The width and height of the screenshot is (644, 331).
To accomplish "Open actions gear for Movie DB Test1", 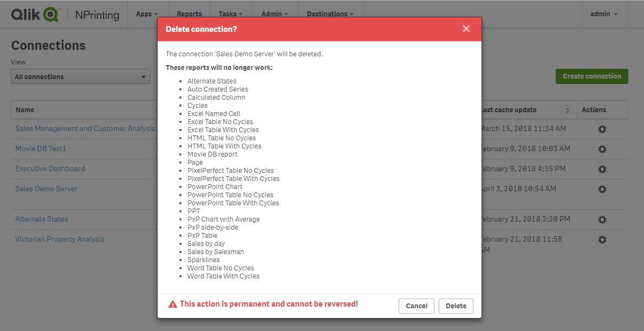I will pyautogui.click(x=602, y=149).
